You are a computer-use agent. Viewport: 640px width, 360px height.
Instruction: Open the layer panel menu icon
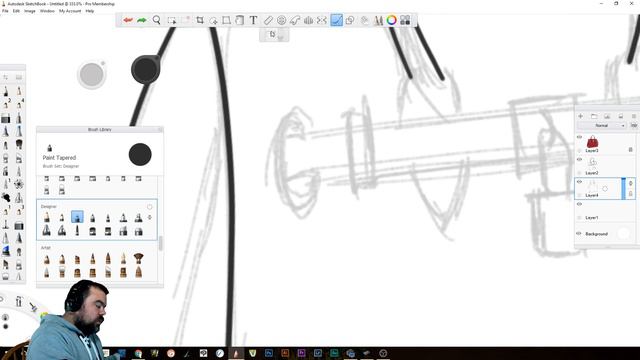(x=634, y=116)
